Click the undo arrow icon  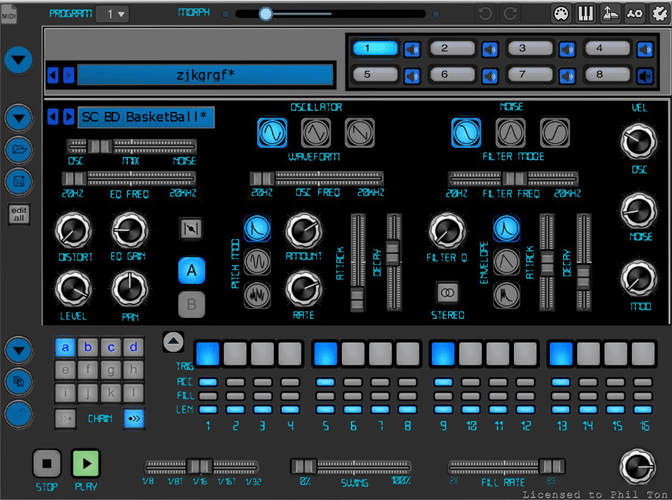pyautogui.click(x=485, y=14)
